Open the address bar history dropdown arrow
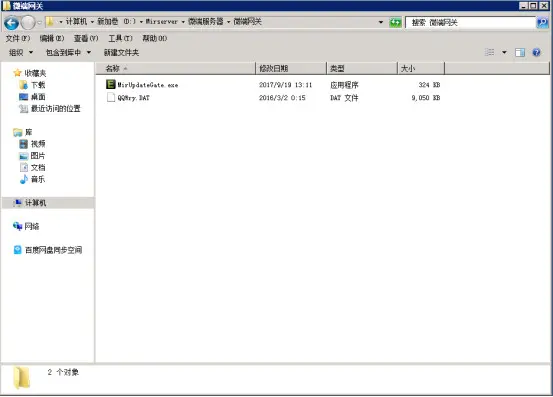This screenshot has width=553, height=397. (381, 22)
